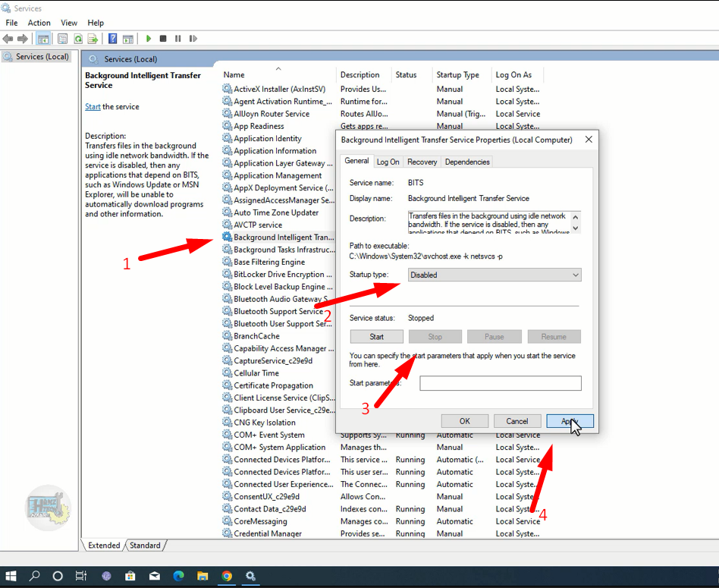Stop service with toolbar stop icon
The image size is (719, 588).
pos(163,39)
